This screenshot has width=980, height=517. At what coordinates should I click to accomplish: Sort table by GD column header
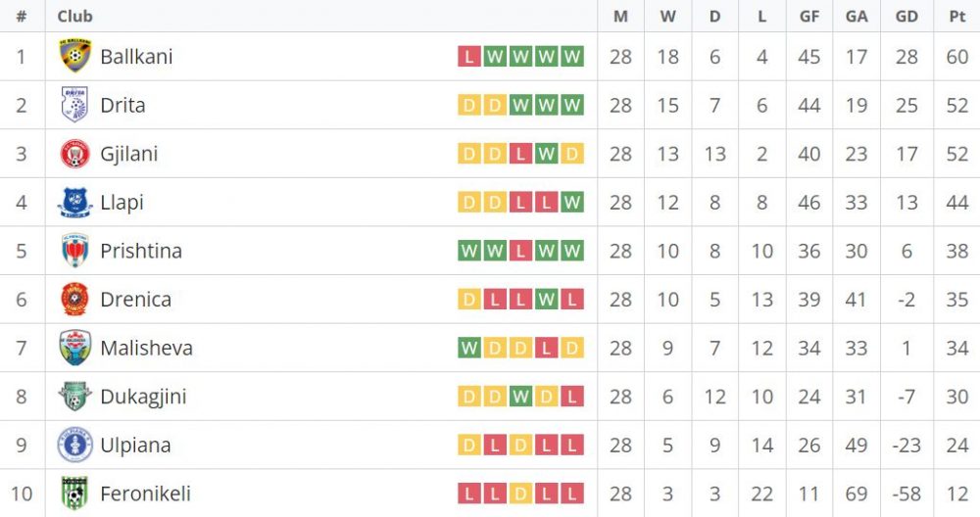(906, 16)
